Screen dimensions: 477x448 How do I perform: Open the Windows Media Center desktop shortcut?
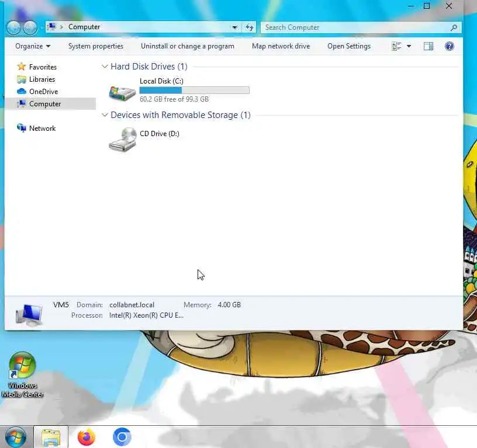click(x=22, y=375)
